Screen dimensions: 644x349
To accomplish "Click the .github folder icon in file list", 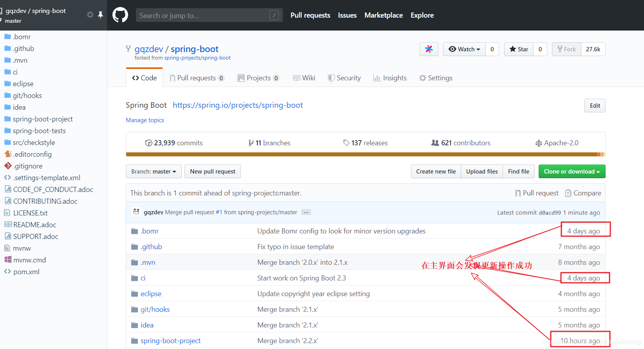I will click(135, 247).
